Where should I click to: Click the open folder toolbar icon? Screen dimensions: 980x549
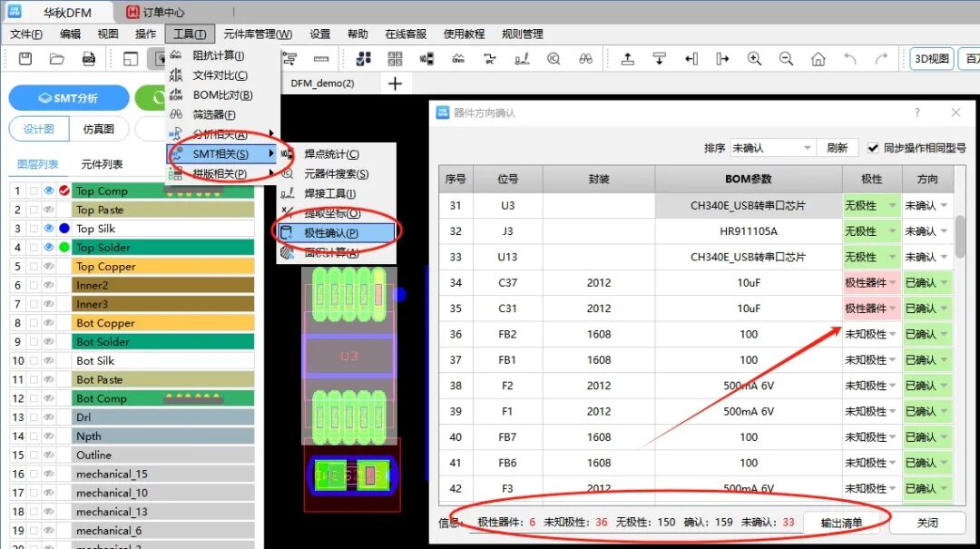click(57, 59)
